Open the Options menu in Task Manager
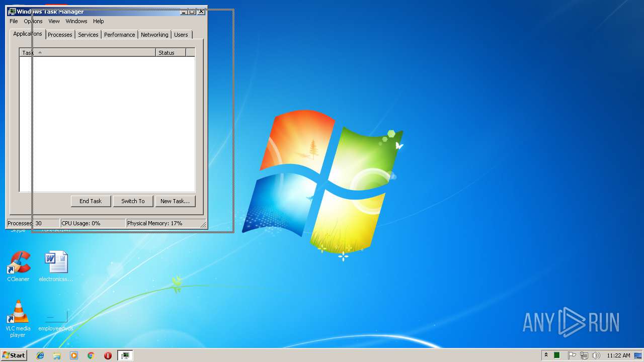This screenshot has height=362, width=644. click(33, 21)
